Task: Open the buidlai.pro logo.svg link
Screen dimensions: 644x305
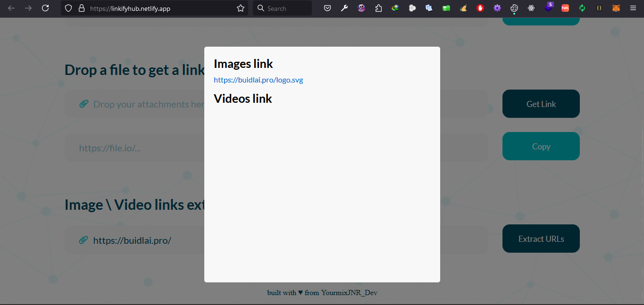Action: [x=258, y=80]
